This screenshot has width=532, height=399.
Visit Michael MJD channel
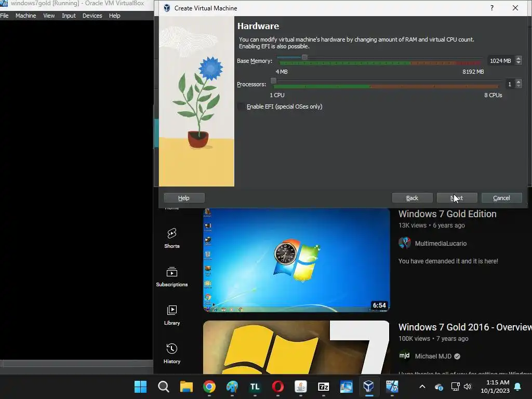click(433, 356)
